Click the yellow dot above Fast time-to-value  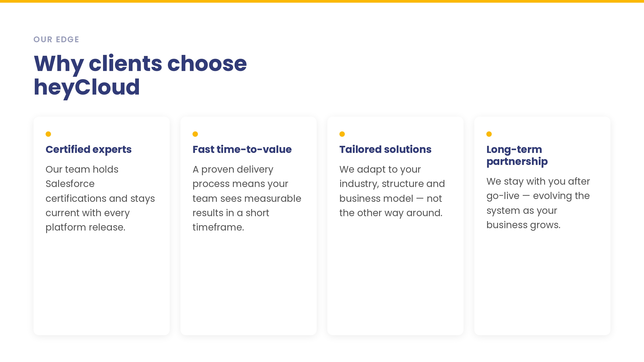[x=195, y=134]
